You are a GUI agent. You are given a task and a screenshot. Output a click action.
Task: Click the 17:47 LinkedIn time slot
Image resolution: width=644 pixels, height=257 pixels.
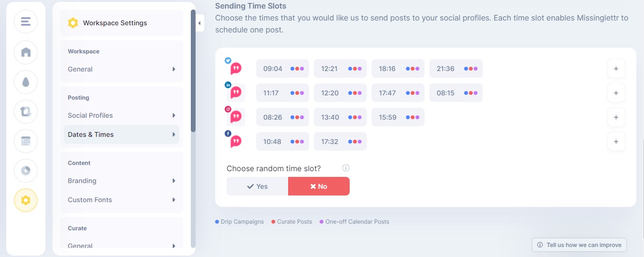(398, 93)
